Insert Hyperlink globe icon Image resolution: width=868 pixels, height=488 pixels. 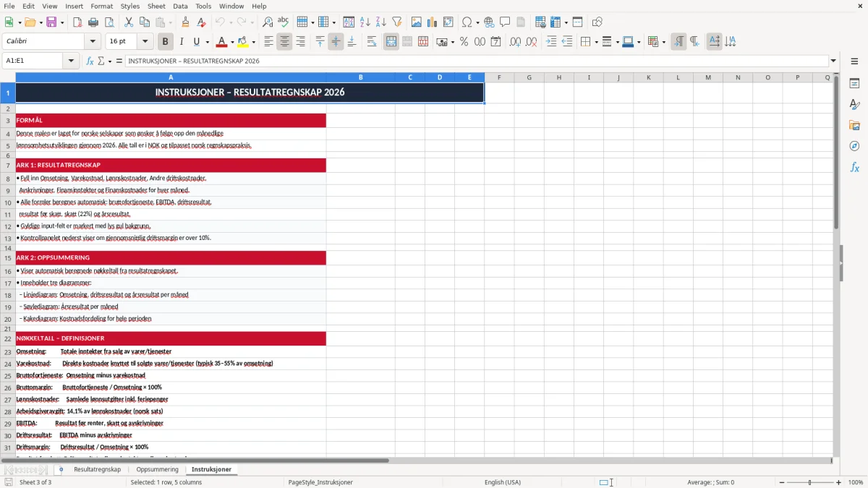tap(489, 22)
